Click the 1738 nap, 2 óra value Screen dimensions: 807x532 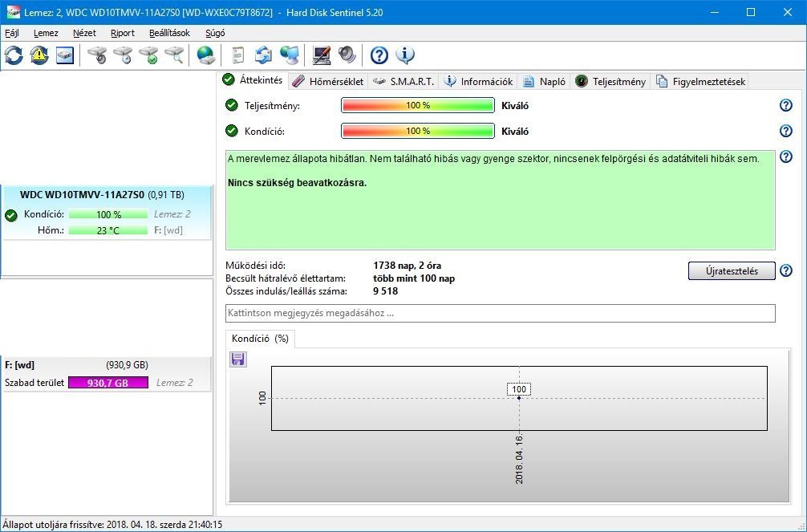pos(407,266)
